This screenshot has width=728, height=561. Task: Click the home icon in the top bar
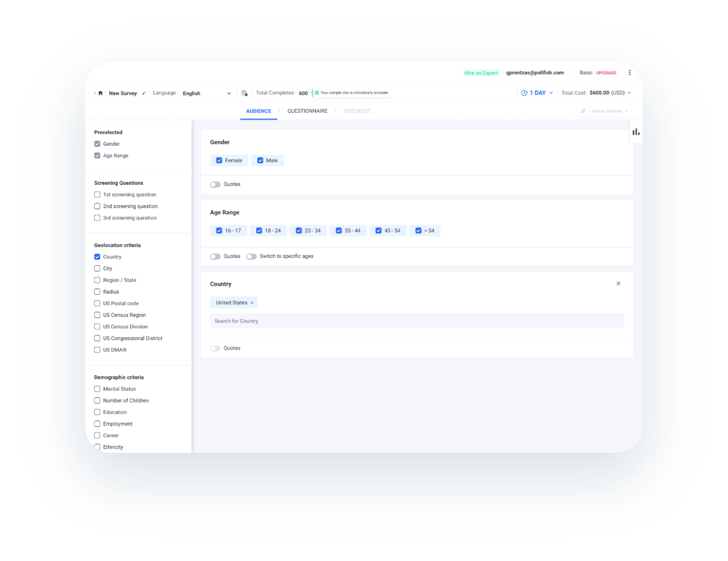tap(100, 93)
